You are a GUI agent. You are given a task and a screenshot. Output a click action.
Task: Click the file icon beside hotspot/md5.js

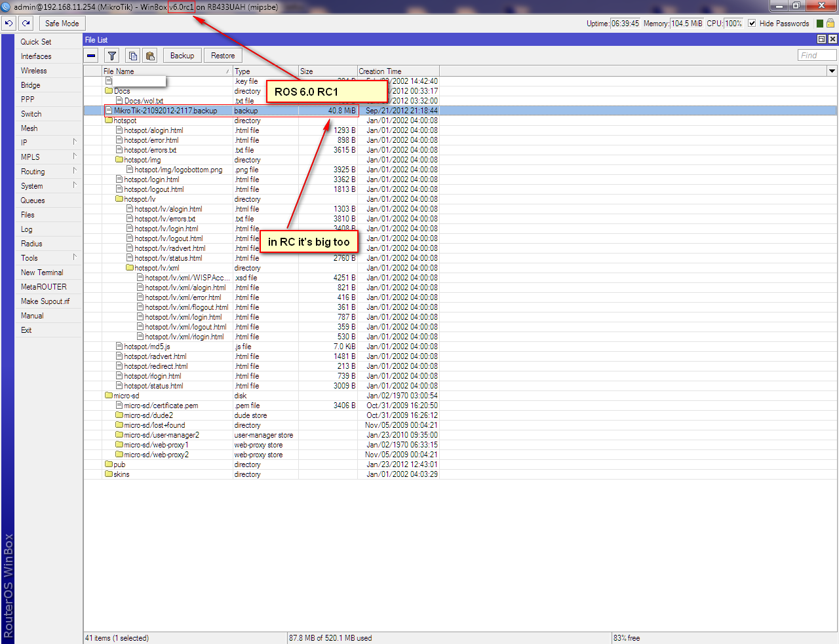click(119, 347)
